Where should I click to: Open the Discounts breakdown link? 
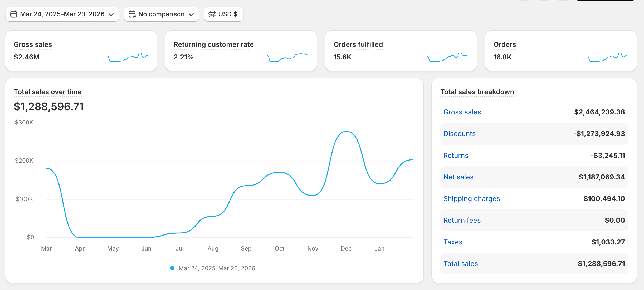(x=460, y=134)
